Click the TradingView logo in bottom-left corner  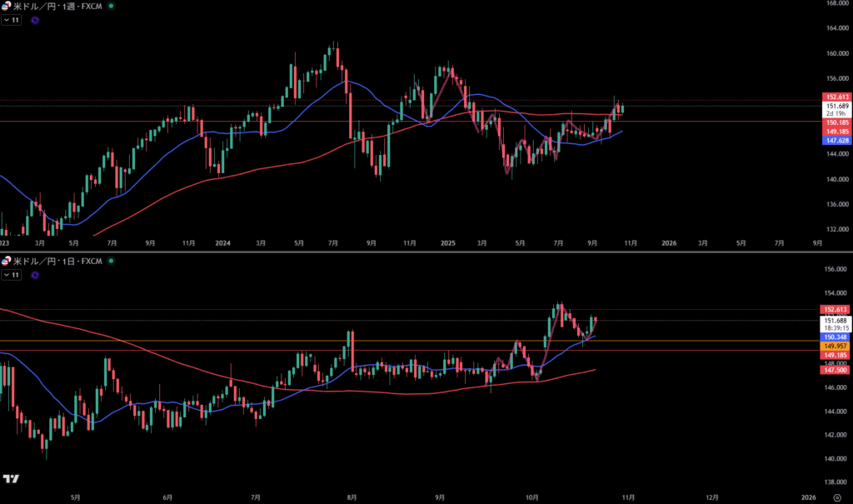click(11, 479)
